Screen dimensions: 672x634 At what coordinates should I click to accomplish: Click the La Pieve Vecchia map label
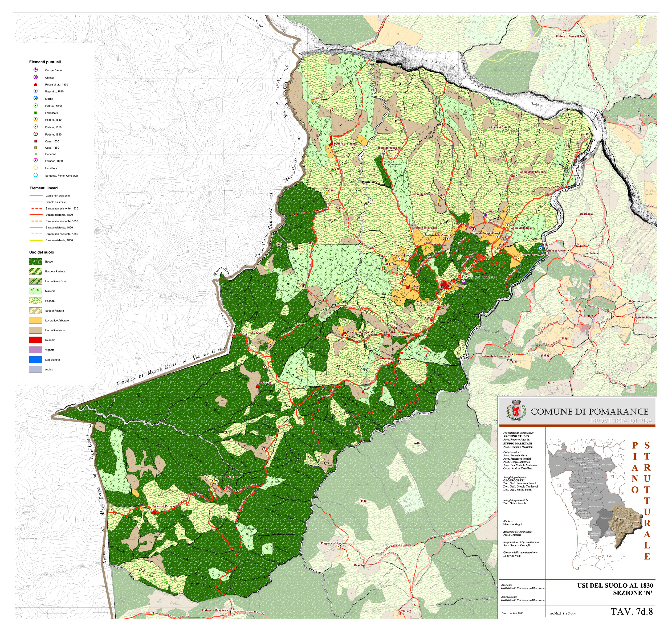[496, 212]
